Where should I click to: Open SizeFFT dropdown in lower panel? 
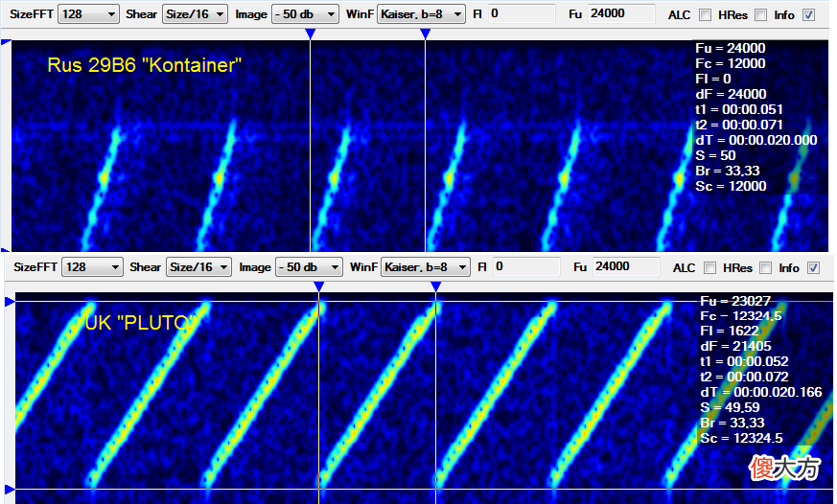92,267
